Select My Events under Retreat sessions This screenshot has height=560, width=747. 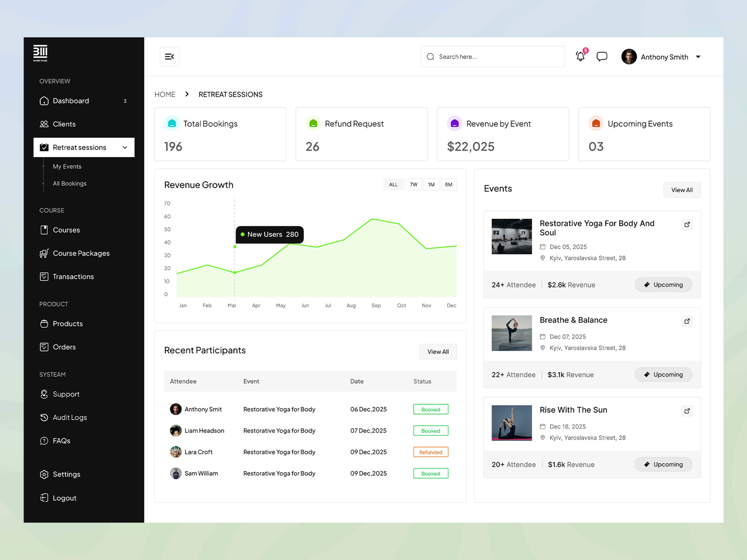[x=67, y=166]
